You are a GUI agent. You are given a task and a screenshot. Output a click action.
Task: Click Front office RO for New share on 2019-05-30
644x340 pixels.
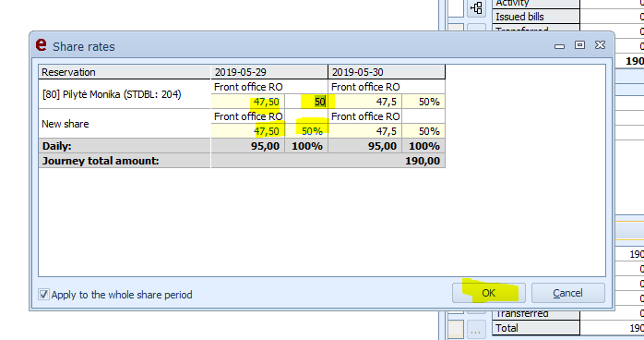tap(365, 116)
